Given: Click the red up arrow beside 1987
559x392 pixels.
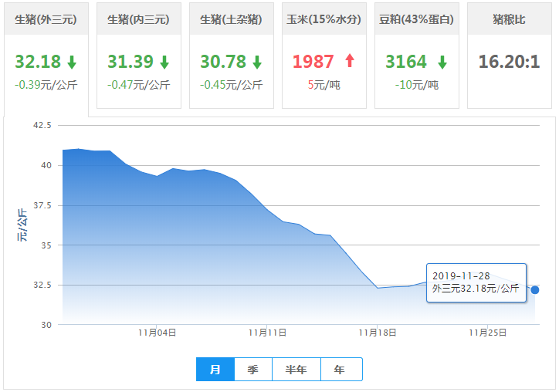Looking at the screenshot, I should [349, 62].
